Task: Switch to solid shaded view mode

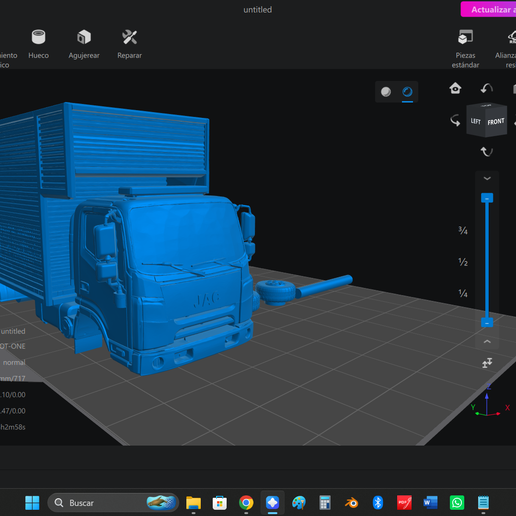Action: coord(386,92)
